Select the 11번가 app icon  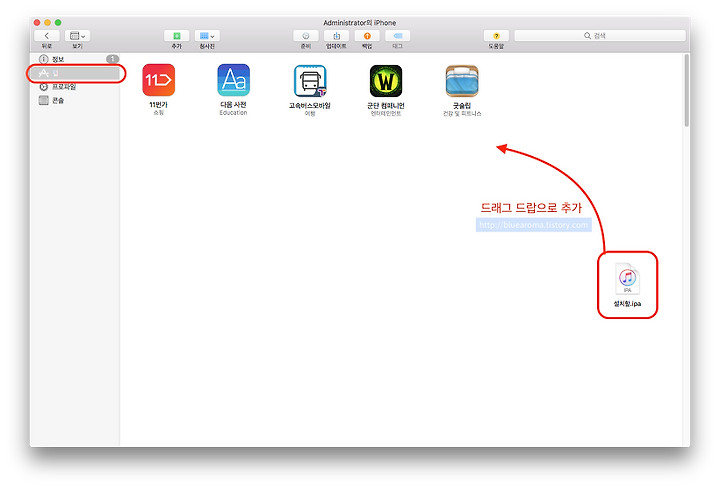point(158,80)
